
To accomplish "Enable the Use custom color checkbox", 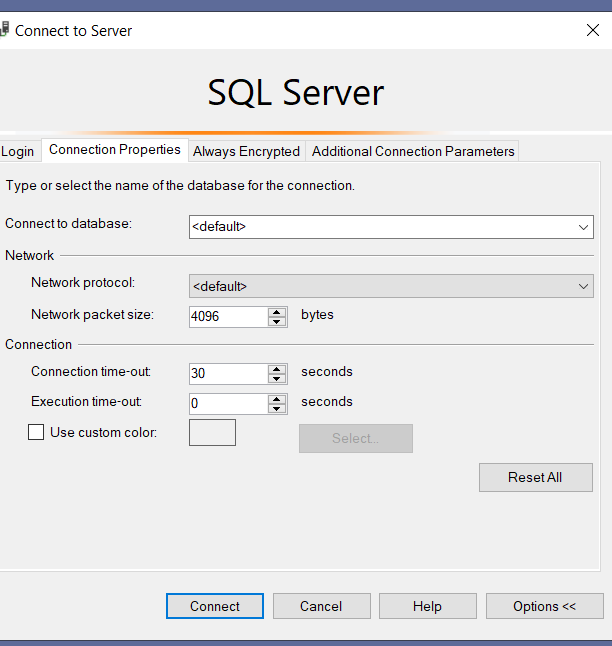I will [x=36, y=432].
